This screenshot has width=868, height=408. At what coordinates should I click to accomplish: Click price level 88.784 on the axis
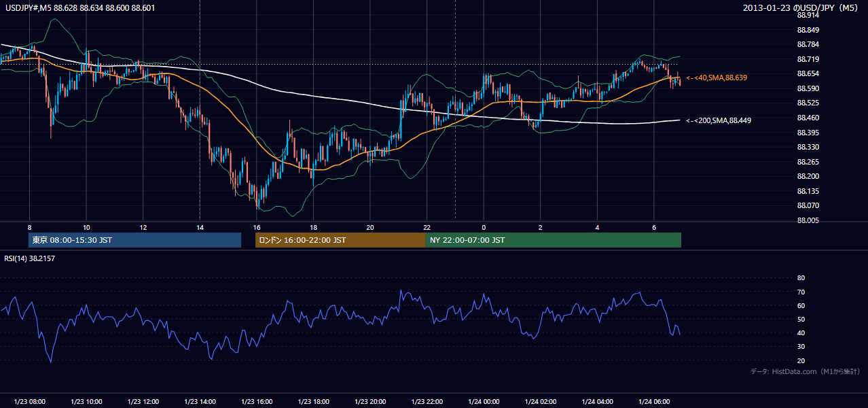pyautogui.click(x=808, y=45)
